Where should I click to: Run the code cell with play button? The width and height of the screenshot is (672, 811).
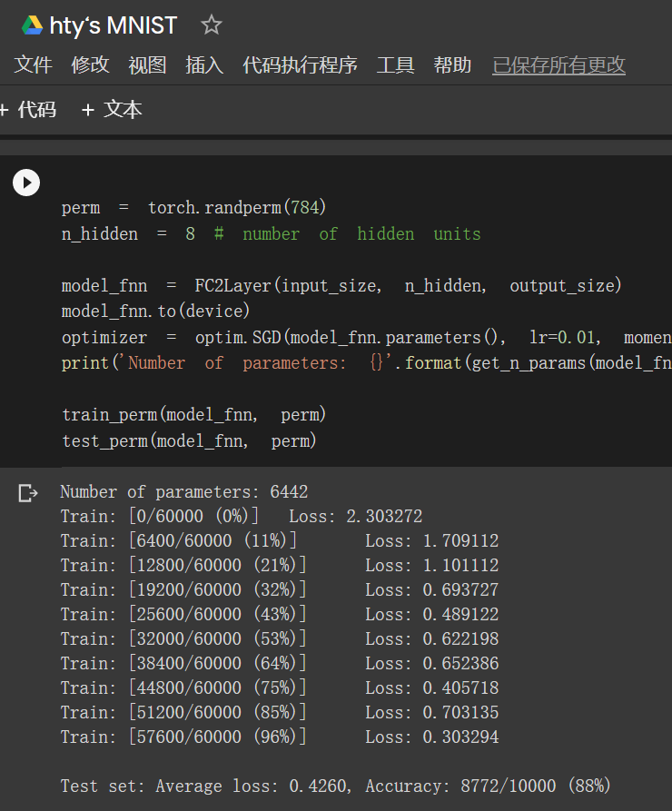coord(26,183)
